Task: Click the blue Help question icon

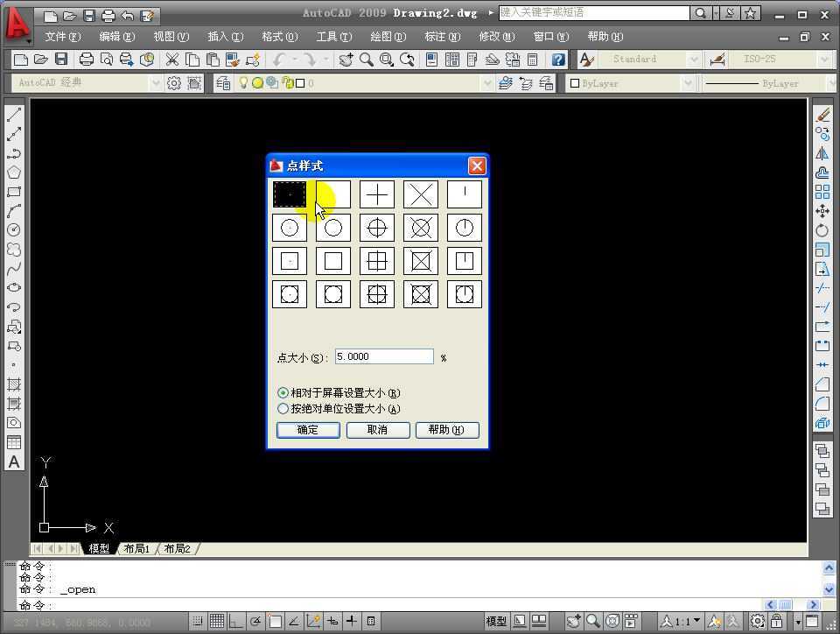Action: click(x=558, y=59)
